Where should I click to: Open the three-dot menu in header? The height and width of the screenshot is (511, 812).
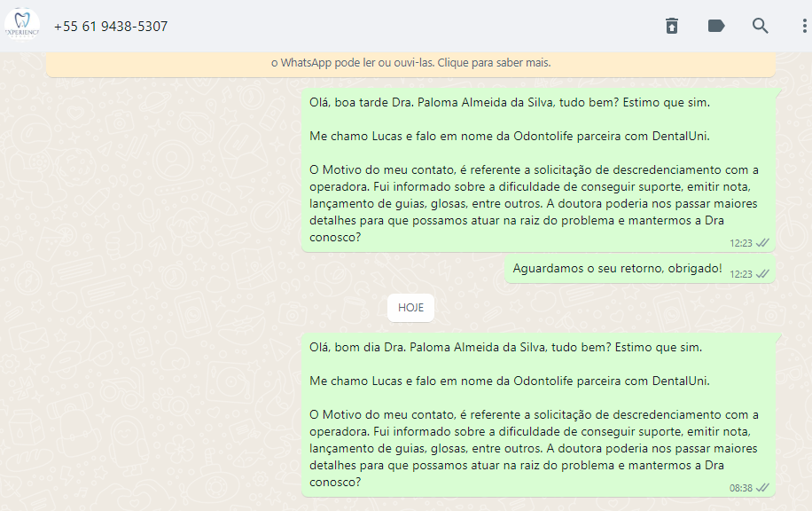click(804, 26)
